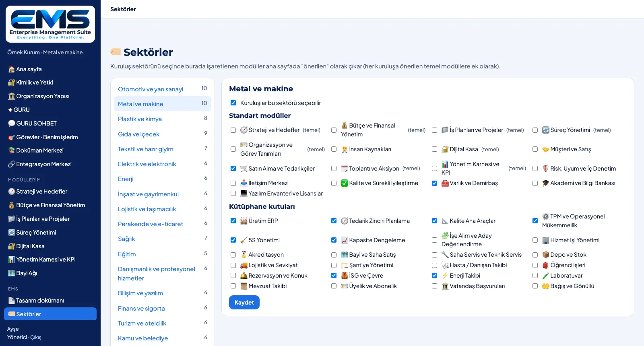The image size is (644, 346).
Task: Tick the Kalite ve Sürekli İyileştirme checkbox
Action: click(334, 183)
